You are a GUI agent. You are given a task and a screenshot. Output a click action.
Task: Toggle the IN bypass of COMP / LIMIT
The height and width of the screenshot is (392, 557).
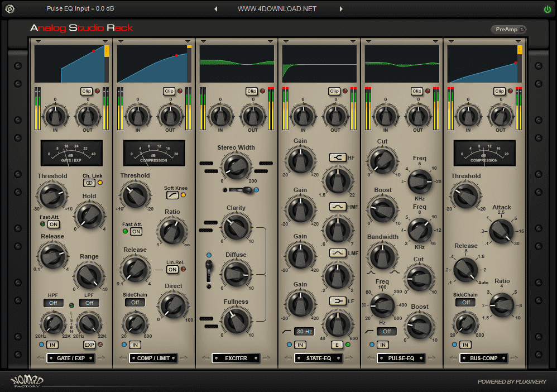(x=135, y=345)
